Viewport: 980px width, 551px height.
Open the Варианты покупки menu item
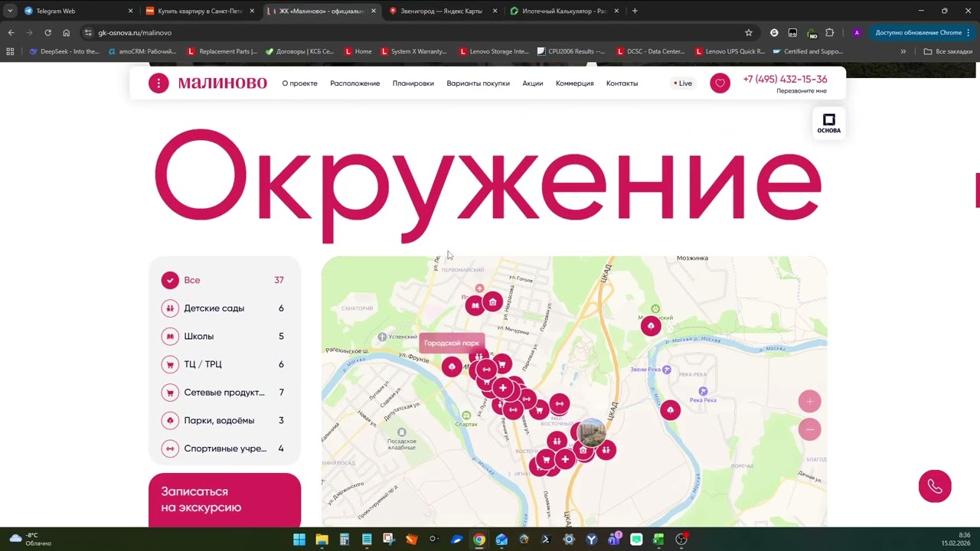(x=479, y=83)
